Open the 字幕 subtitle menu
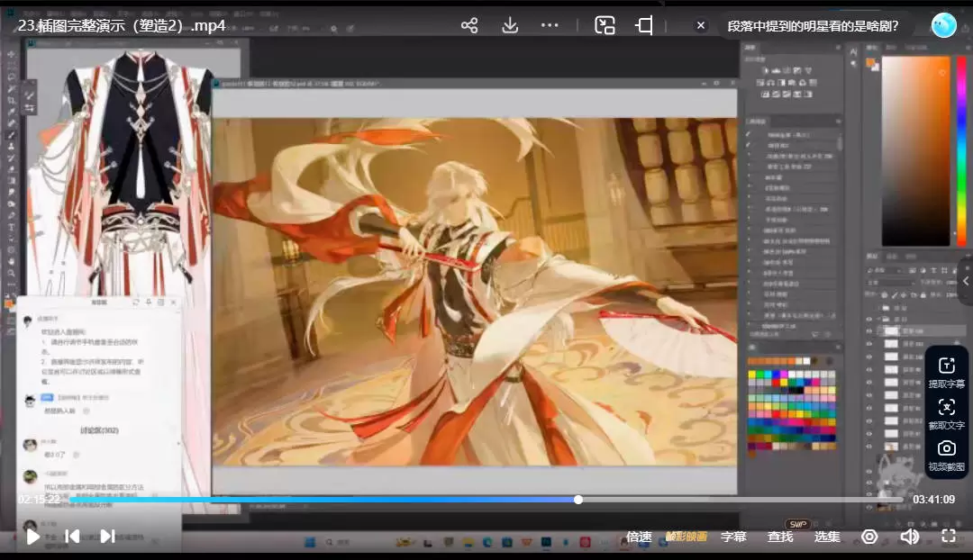973x560 pixels. click(733, 537)
